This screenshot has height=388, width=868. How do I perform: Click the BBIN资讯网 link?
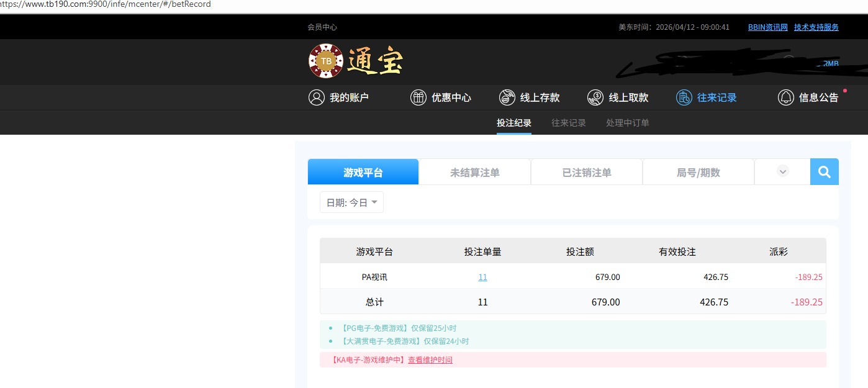point(767,27)
